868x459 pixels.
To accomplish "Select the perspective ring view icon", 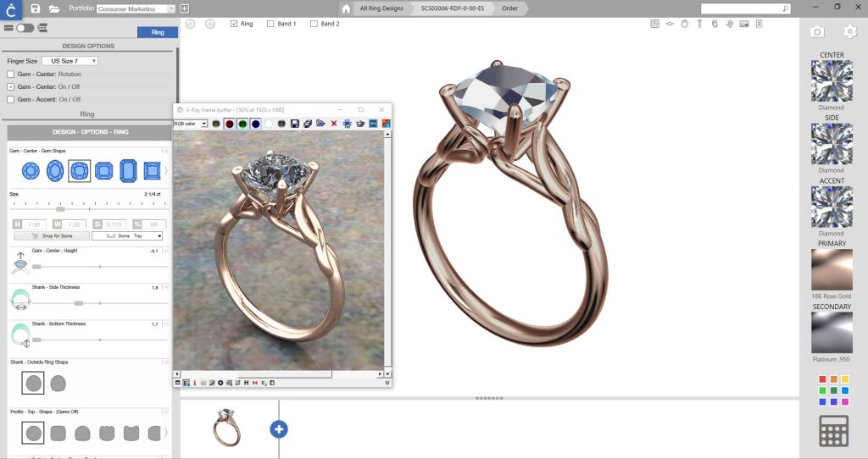I will [715, 24].
